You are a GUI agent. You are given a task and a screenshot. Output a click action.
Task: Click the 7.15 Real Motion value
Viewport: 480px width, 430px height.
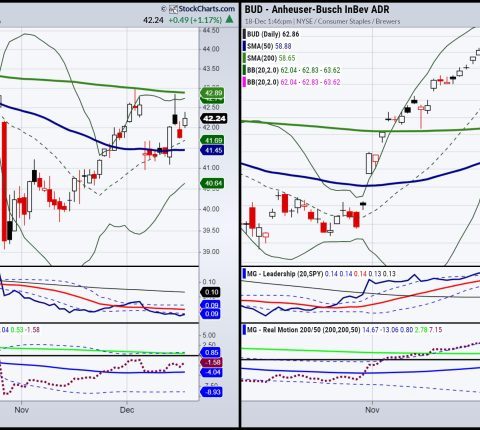point(436,330)
